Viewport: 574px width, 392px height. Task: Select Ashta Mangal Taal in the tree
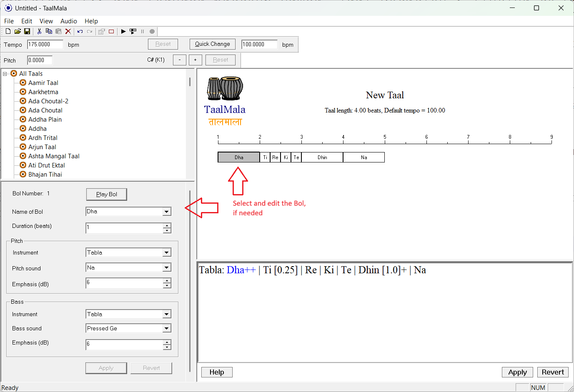coord(53,156)
